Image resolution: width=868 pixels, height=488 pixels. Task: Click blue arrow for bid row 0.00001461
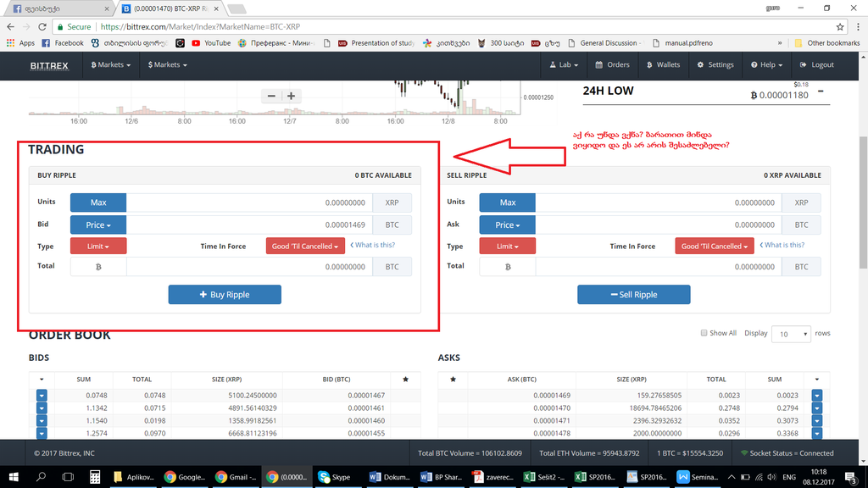point(42,408)
